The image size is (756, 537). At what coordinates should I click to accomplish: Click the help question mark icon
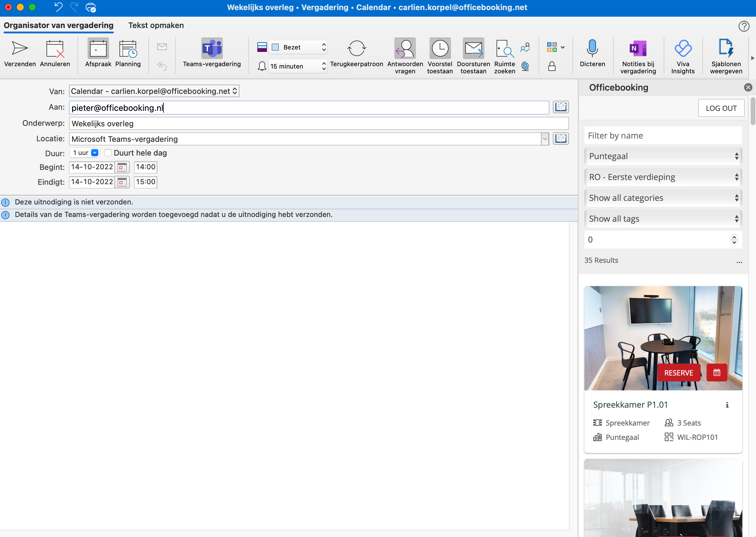[x=744, y=26]
